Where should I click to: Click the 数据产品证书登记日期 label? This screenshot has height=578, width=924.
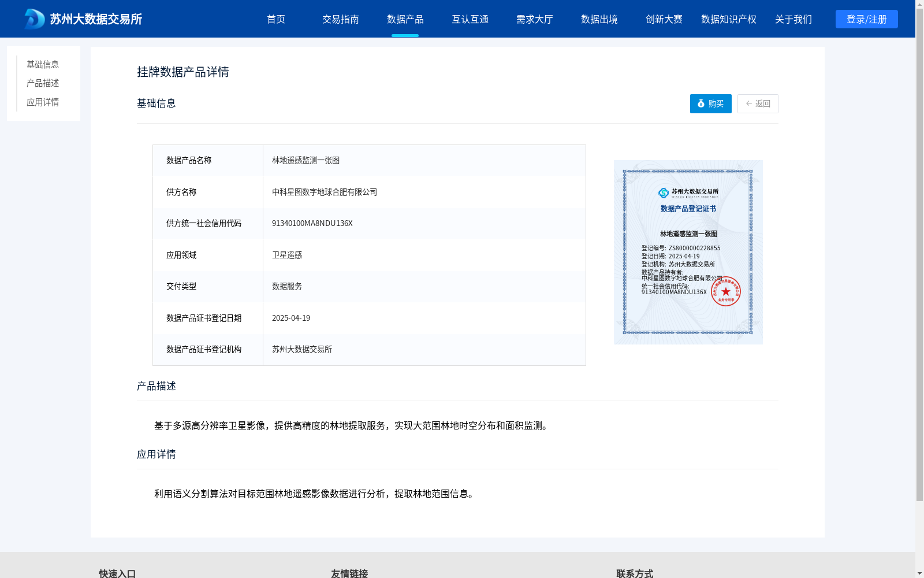(204, 318)
